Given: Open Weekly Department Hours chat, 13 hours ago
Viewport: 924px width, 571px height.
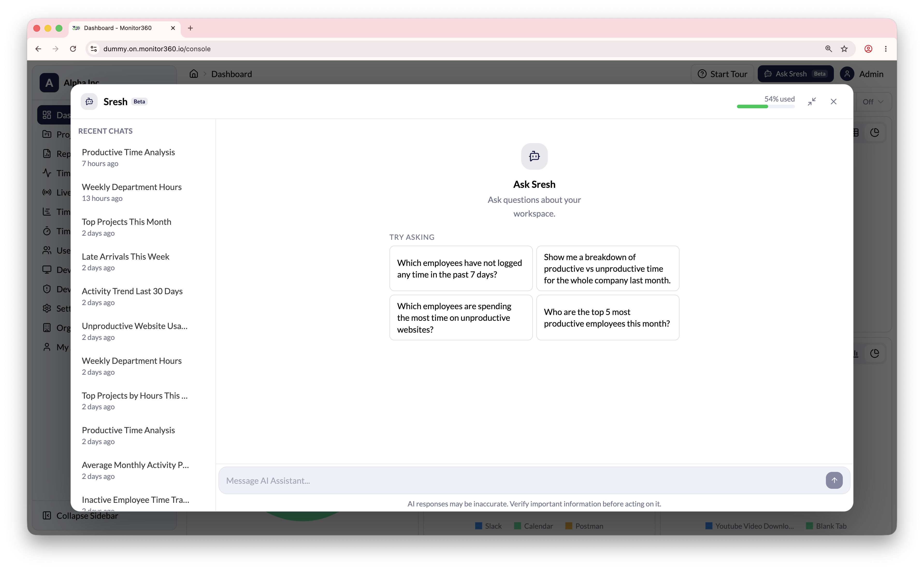Looking at the screenshot, I should click(x=143, y=192).
